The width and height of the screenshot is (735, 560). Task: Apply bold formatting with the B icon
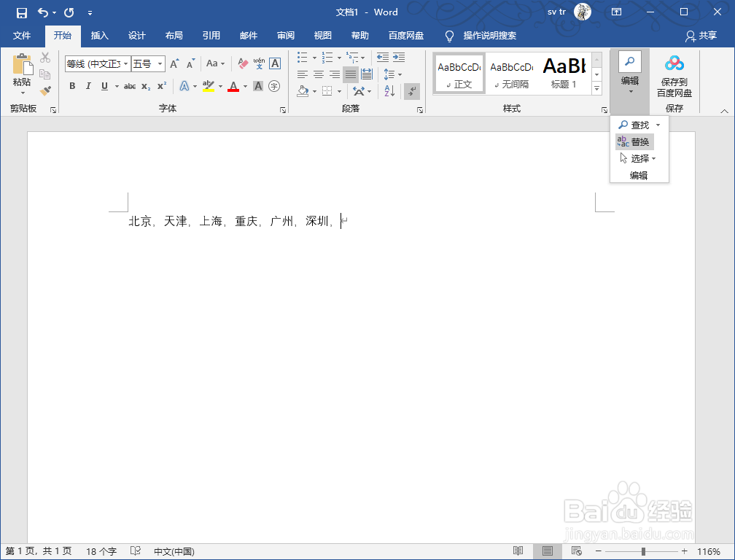coord(72,86)
